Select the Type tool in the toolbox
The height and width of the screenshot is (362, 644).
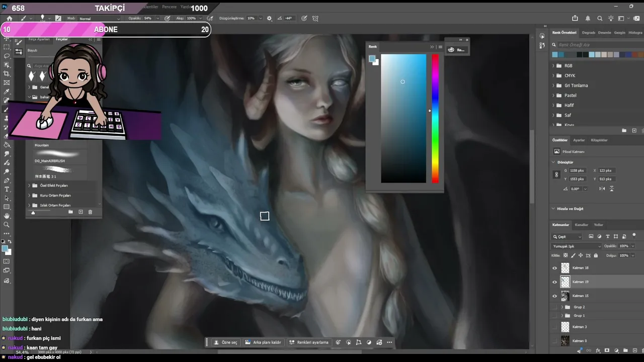pyautogui.click(x=7, y=190)
